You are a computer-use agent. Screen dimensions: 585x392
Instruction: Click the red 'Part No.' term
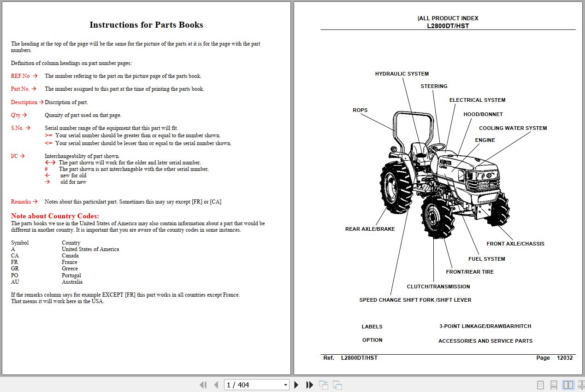click(20, 89)
